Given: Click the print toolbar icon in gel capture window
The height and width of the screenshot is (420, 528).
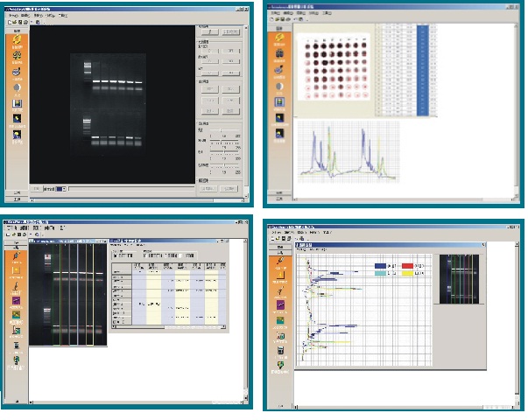Looking at the screenshot, I should pos(25,22).
